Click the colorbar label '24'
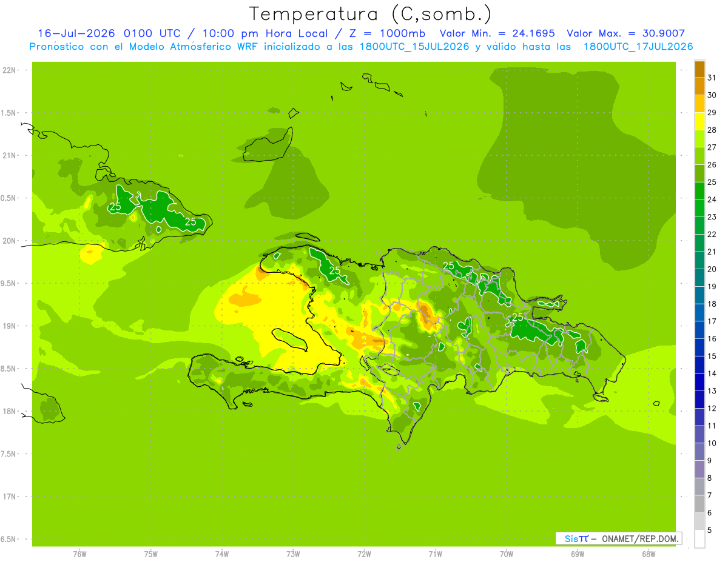Viewport: 728px width, 562px height. 712,199
